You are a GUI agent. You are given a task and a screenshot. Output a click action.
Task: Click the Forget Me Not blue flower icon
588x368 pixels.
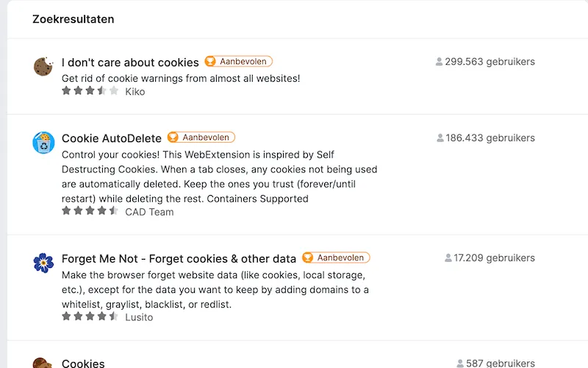pos(43,263)
